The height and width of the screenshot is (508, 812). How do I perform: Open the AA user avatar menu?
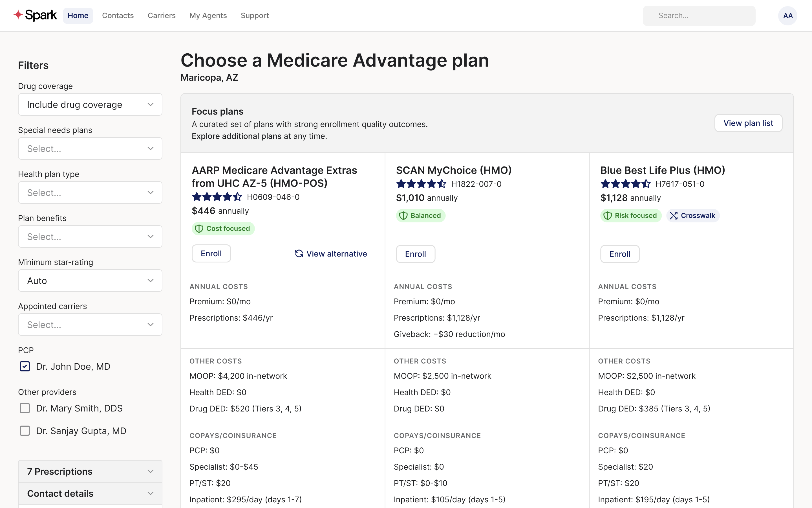(x=787, y=16)
